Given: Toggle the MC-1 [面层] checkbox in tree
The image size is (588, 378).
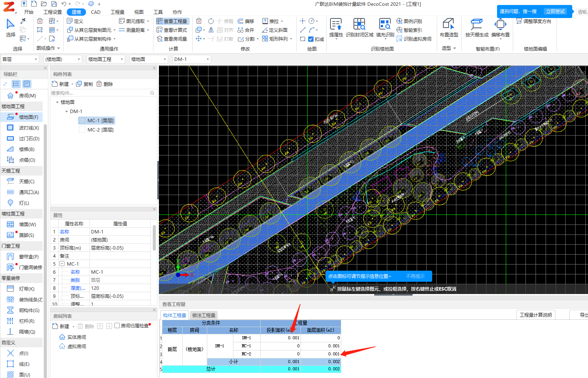Looking at the screenshot, I should coord(82,120).
